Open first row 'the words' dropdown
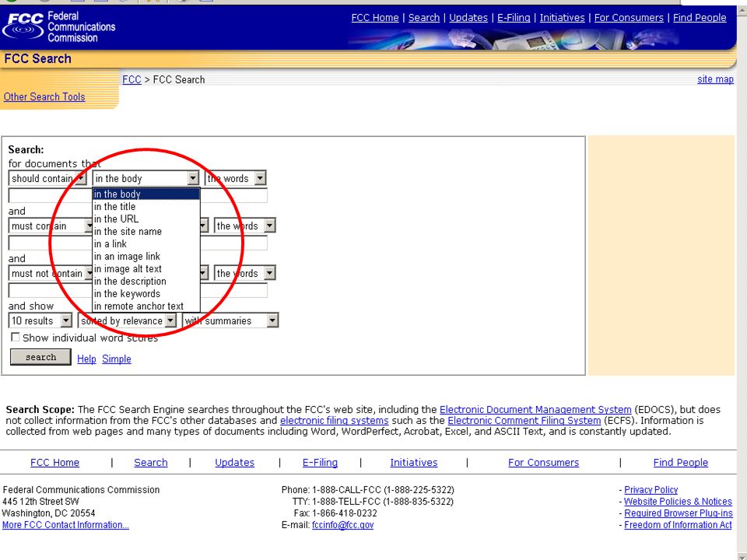 click(235, 178)
